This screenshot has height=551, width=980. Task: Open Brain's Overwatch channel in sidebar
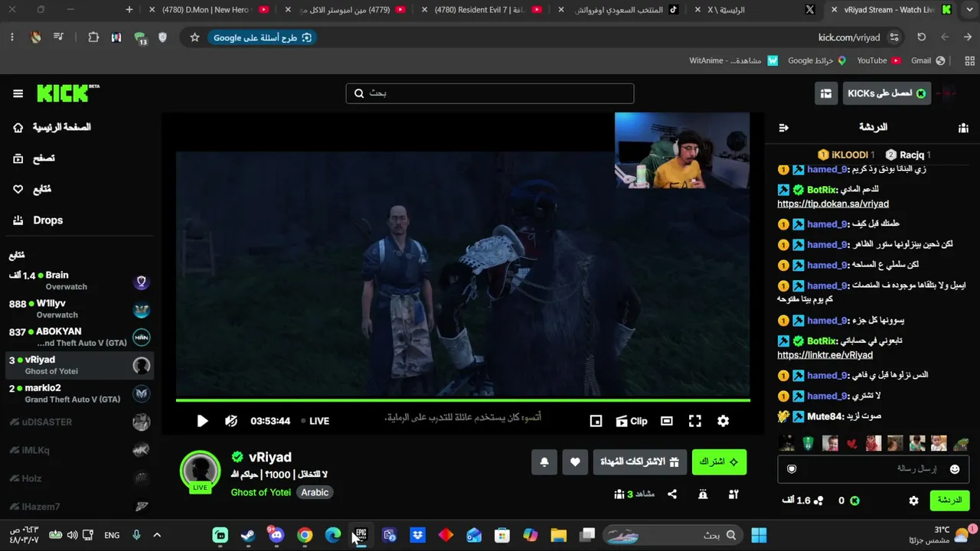pyautogui.click(x=80, y=281)
